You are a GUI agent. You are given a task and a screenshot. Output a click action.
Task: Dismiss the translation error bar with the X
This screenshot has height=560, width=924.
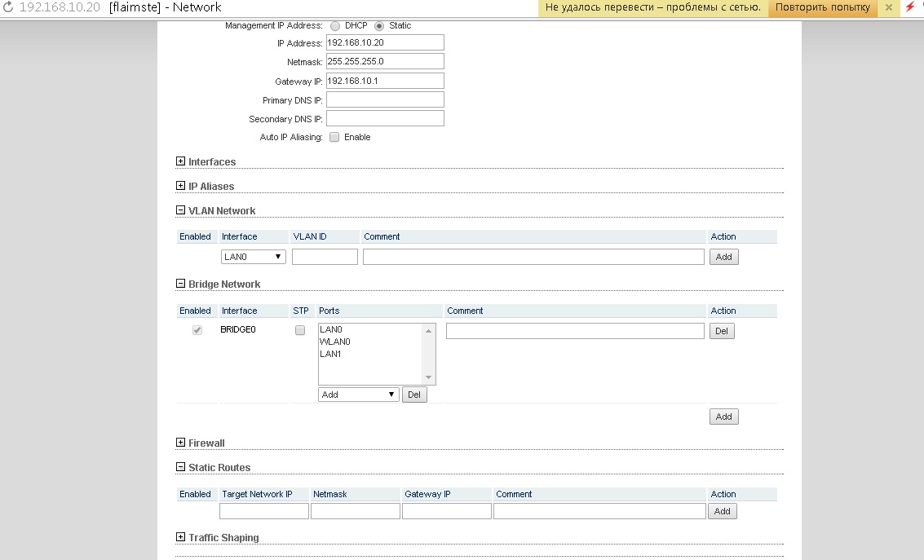[x=889, y=7]
